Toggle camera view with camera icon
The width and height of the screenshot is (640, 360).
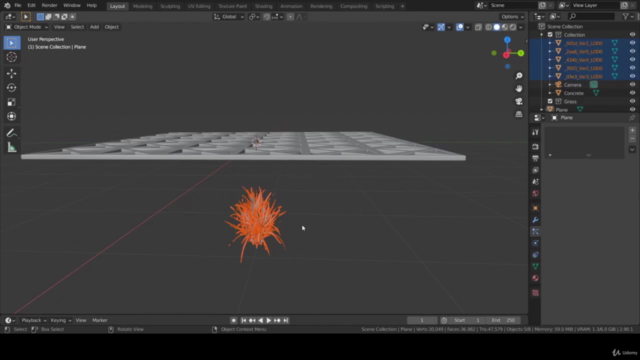point(519,101)
